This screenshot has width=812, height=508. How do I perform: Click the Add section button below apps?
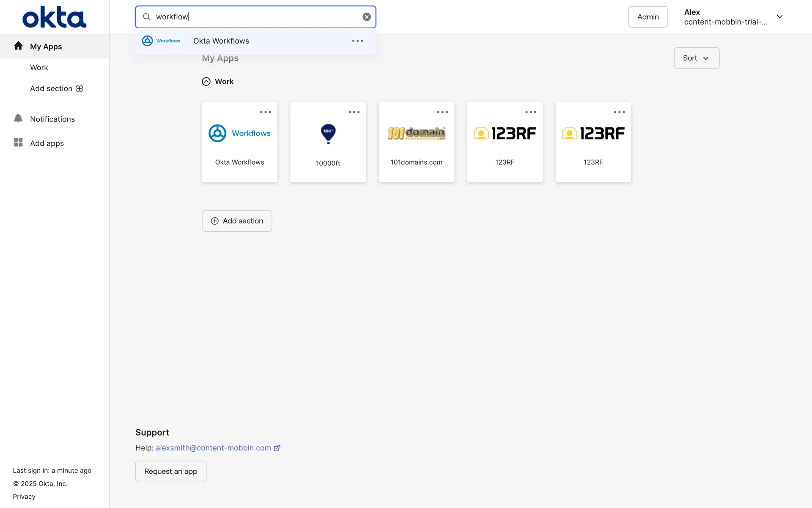(x=237, y=221)
